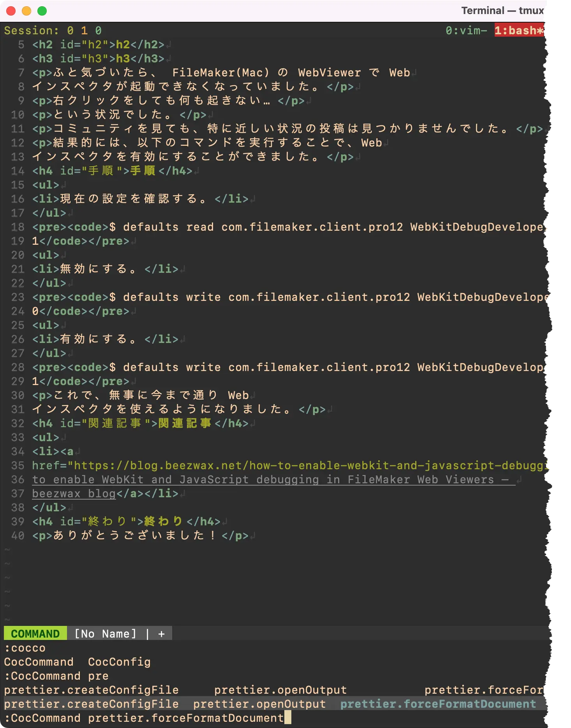Click line number 40 in the gutter
Screen dimensions: 571x728
pos(18,535)
